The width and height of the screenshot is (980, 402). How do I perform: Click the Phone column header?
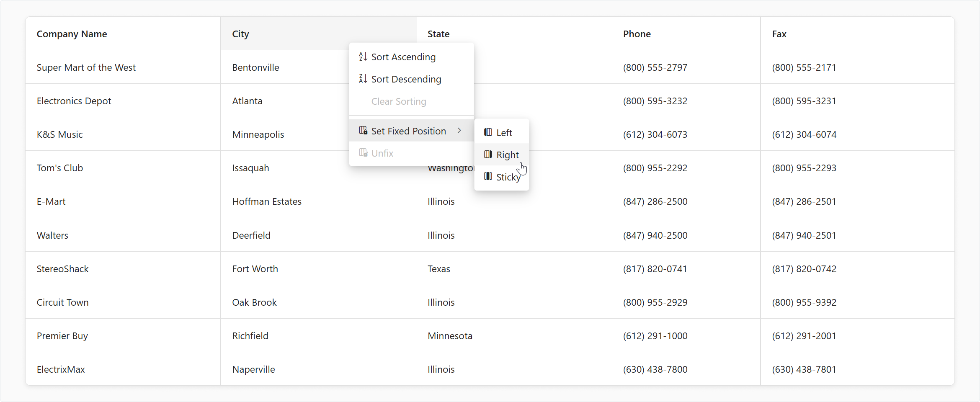pos(637,34)
